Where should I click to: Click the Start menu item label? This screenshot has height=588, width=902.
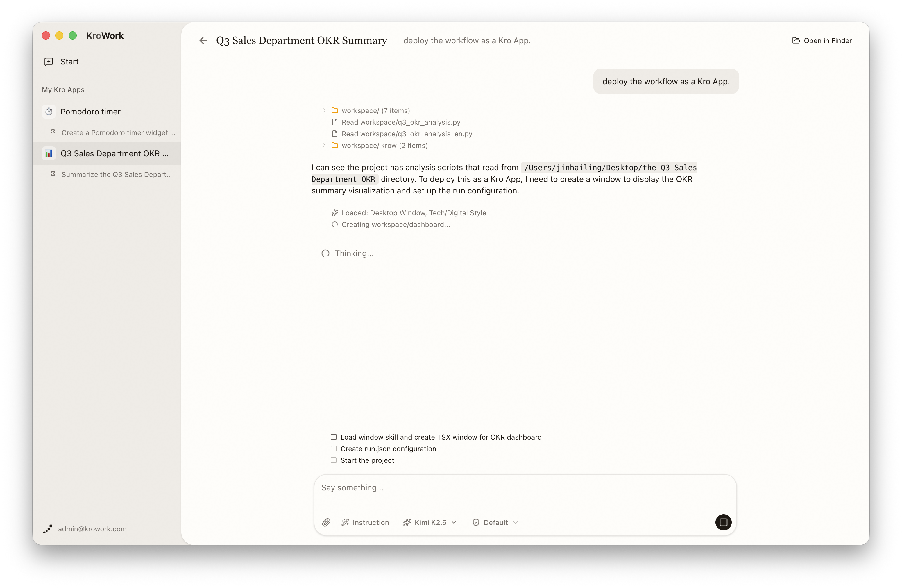[69, 62]
